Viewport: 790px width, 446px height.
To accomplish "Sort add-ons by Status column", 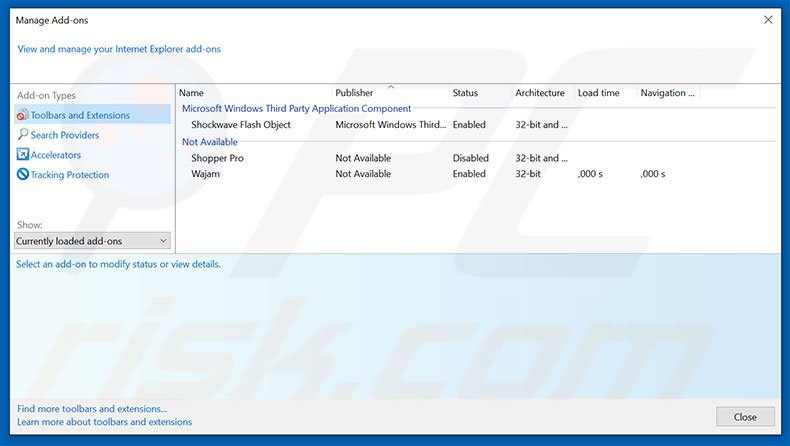I will pos(479,93).
